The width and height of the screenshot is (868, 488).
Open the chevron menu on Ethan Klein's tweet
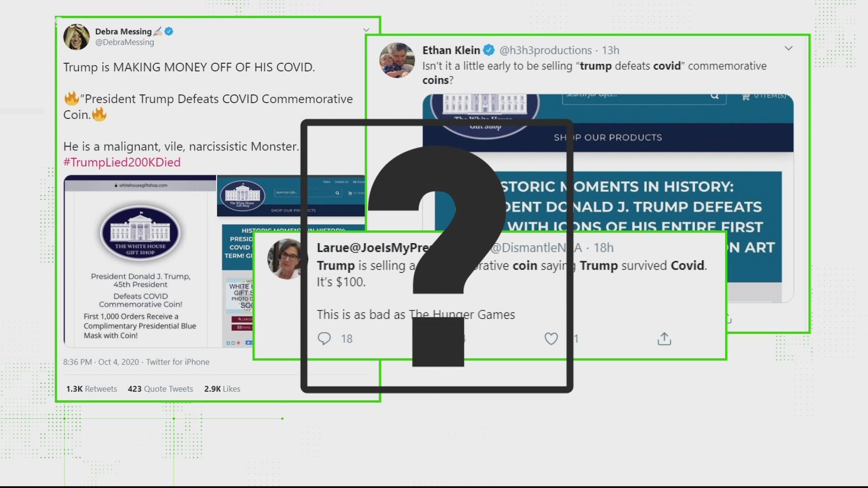pos(788,48)
